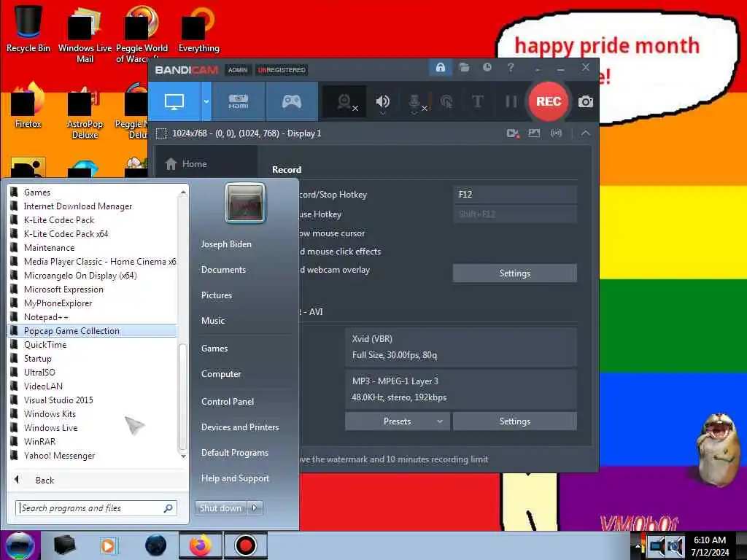Toggle mouse click effect icon in toolbar

click(446, 102)
